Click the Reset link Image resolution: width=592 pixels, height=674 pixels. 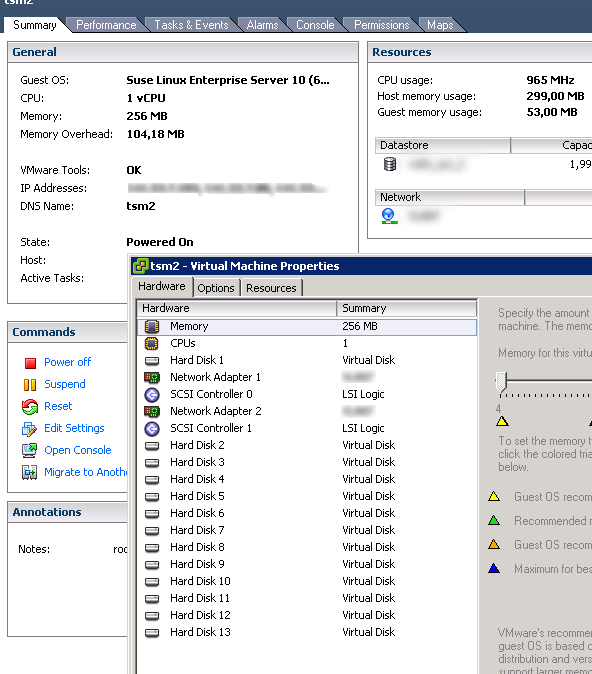[58, 406]
